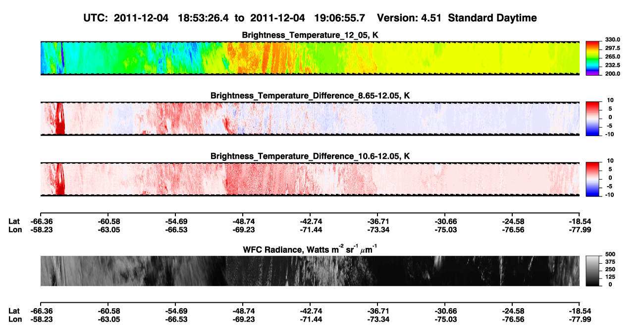
Task: Click longitude -73.34 on the axis above WFC panel
Action: 377,230
